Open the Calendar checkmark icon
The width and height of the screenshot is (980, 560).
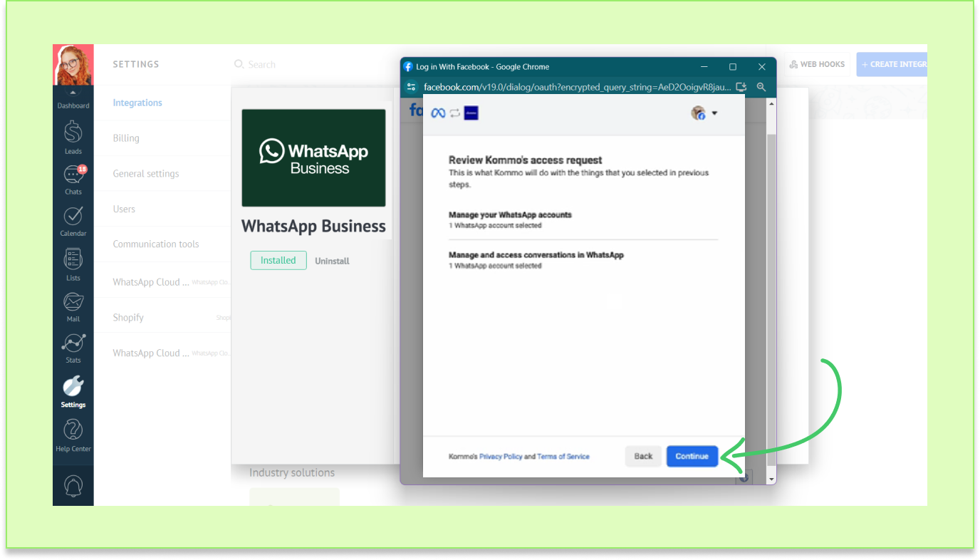click(73, 217)
